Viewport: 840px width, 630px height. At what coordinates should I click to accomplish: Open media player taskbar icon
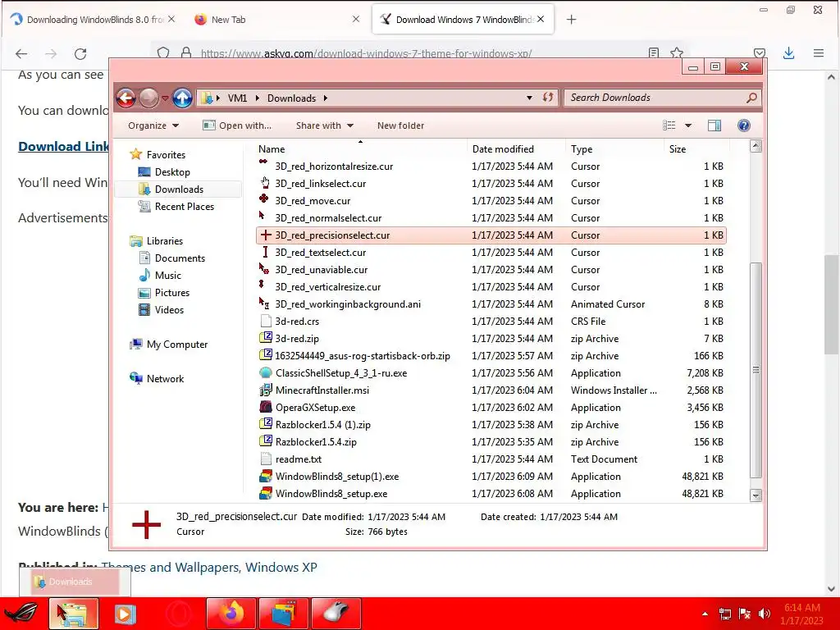(126, 614)
